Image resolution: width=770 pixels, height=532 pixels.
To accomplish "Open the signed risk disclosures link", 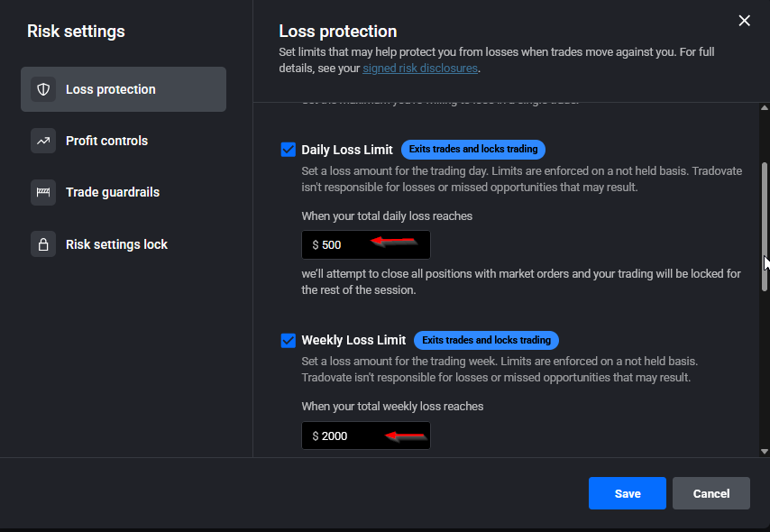I will [420, 69].
